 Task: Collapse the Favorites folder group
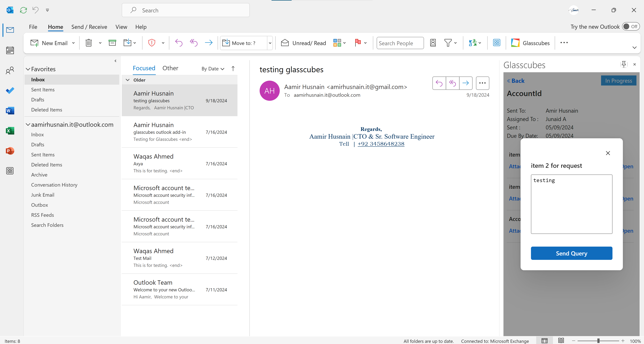28,69
